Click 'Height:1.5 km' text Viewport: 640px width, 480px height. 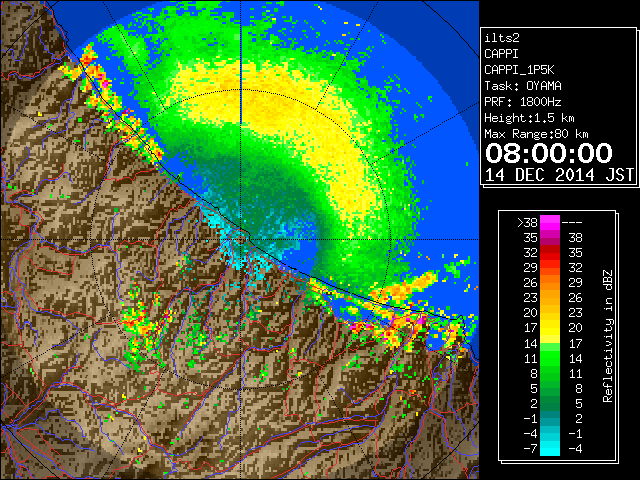click(x=529, y=118)
